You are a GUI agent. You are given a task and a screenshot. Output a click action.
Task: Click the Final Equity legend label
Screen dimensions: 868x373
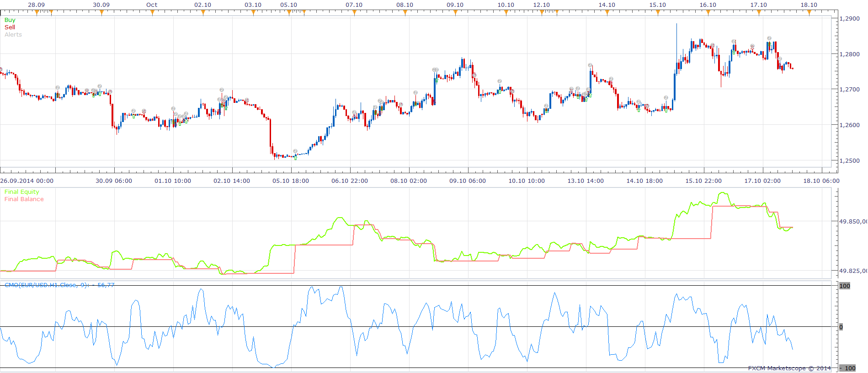pos(22,192)
